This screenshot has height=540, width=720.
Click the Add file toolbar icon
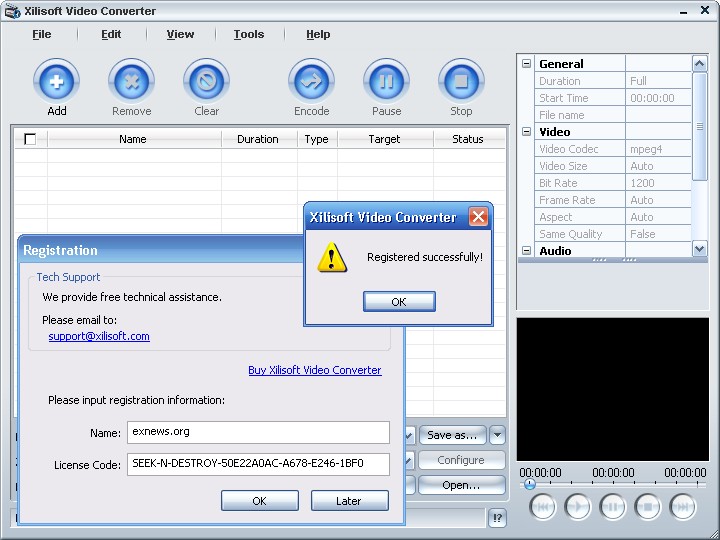(x=56, y=81)
